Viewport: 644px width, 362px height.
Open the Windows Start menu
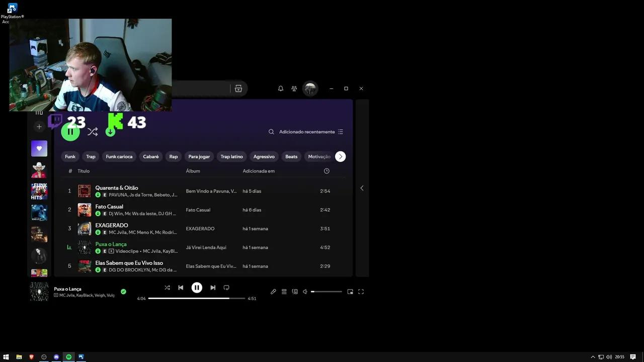[x=6, y=357]
